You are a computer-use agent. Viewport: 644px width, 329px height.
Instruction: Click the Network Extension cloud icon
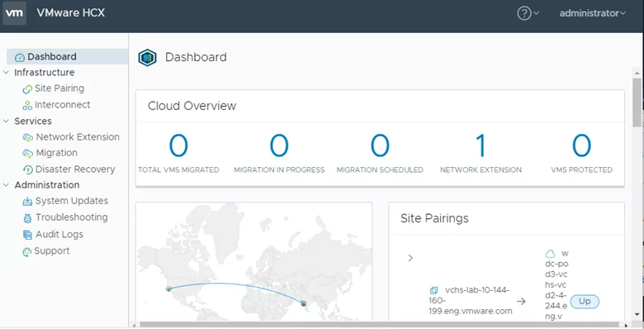(28, 137)
